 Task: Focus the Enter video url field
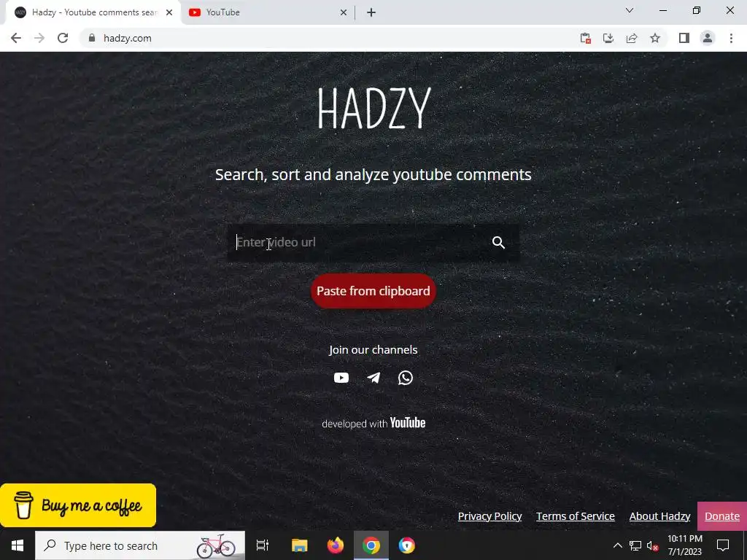(360, 242)
